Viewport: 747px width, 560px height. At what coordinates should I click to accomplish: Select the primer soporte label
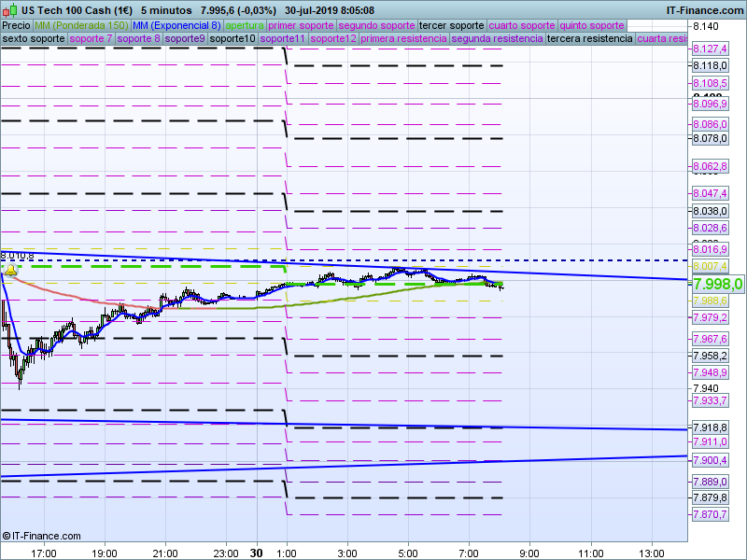[x=301, y=25]
